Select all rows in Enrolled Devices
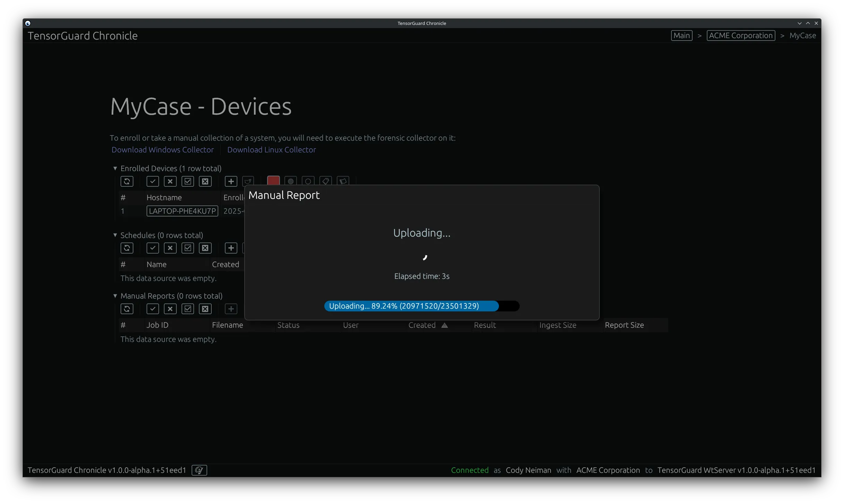This screenshot has width=844, height=504. pyautogui.click(x=187, y=181)
